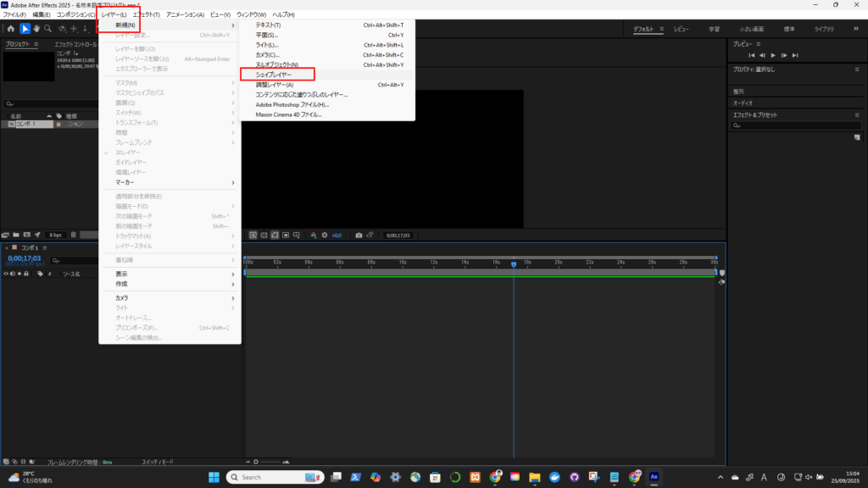The image size is (868, 488).
Task: Toggle the transparency grid button
Action: coord(286,235)
